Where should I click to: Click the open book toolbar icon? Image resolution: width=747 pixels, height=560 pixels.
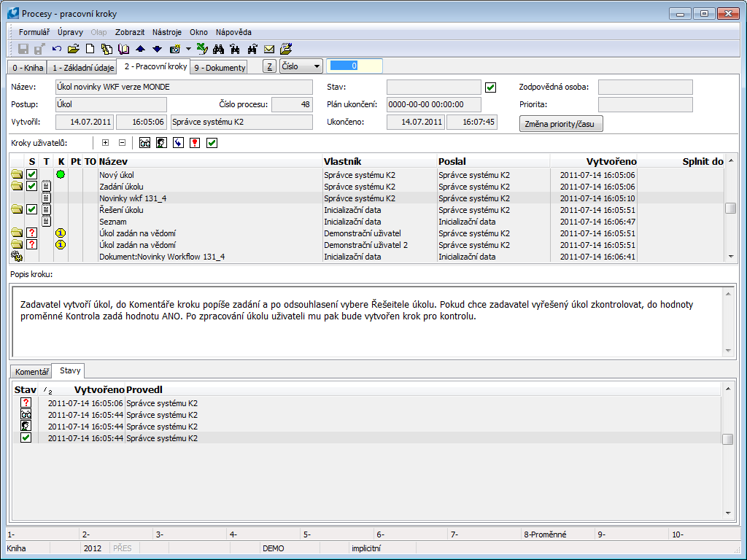coord(123,49)
